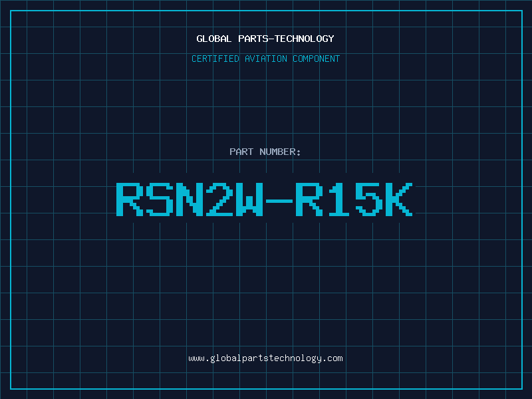532x399 pixels.
Task: Click the GLOBAL PARTS-TECHNOLOGY heading
Action: tap(265, 39)
